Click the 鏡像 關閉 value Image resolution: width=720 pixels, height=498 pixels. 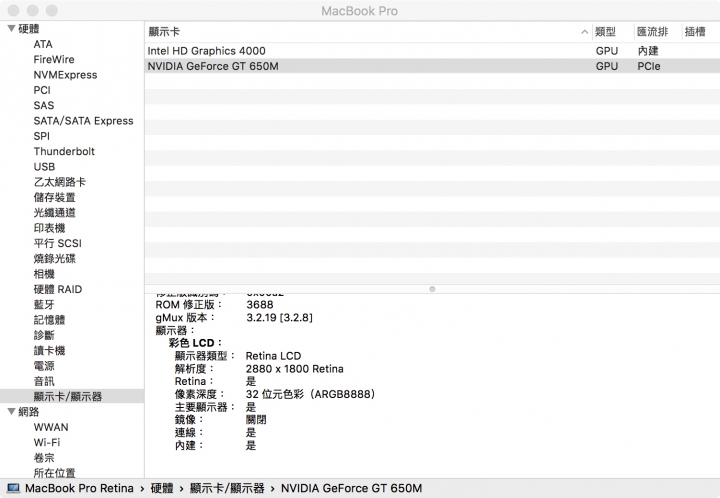point(256,420)
